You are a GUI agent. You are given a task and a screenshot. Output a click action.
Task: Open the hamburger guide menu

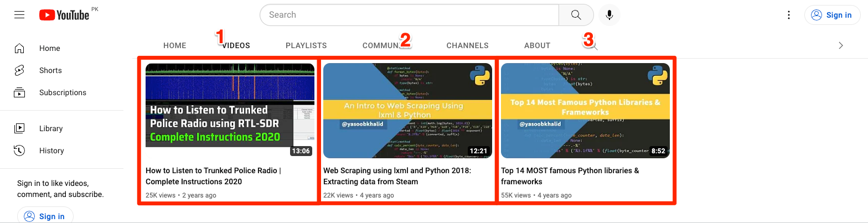tap(19, 15)
